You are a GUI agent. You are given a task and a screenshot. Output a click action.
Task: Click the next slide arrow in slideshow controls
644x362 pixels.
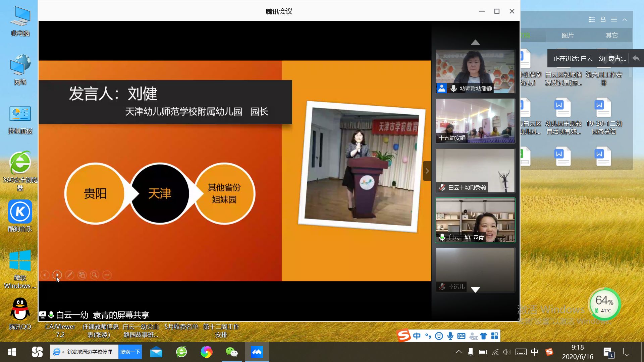(57, 275)
